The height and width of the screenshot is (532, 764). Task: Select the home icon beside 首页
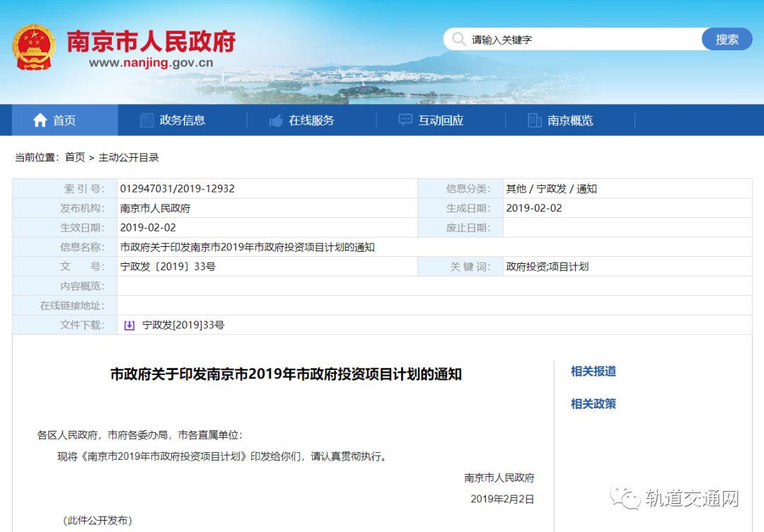(x=40, y=120)
